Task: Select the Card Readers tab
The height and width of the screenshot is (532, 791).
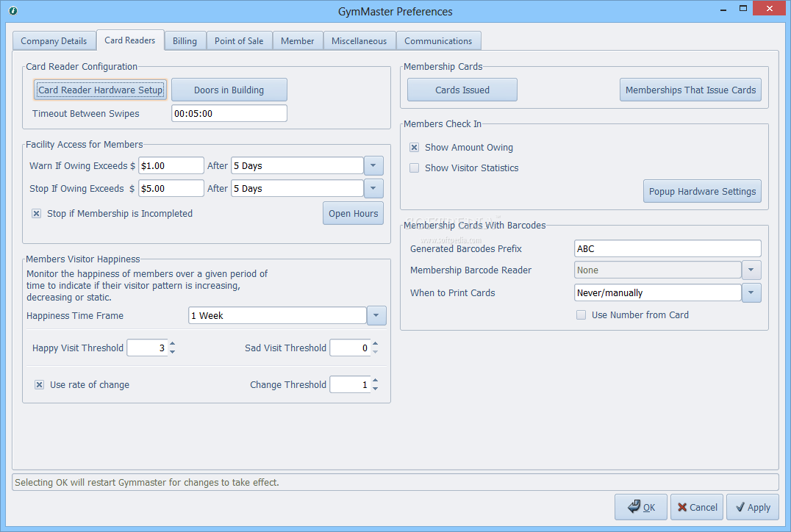Action: (130, 40)
